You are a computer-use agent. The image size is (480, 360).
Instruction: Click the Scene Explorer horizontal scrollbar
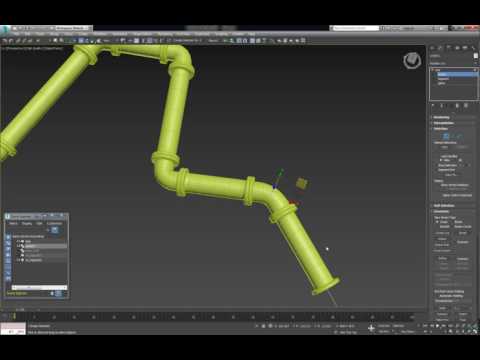[39, 287]
